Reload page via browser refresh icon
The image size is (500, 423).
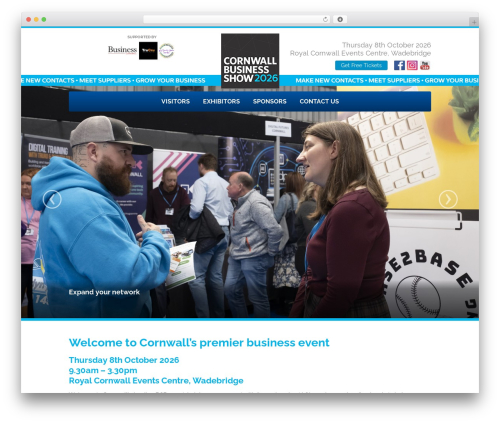325,19
